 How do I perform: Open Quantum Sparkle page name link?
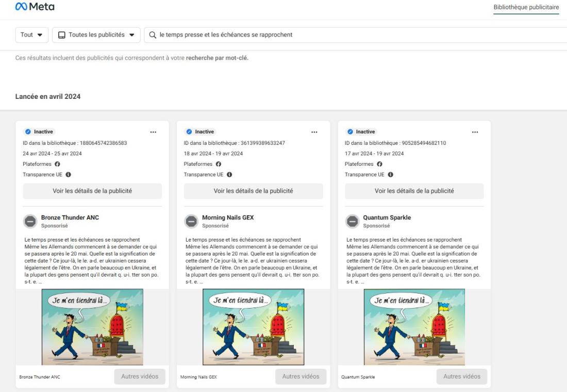point(387,217)
